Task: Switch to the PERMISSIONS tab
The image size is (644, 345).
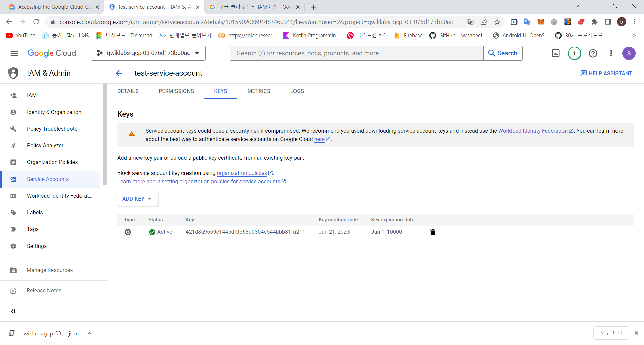Action: pos(176,91)
